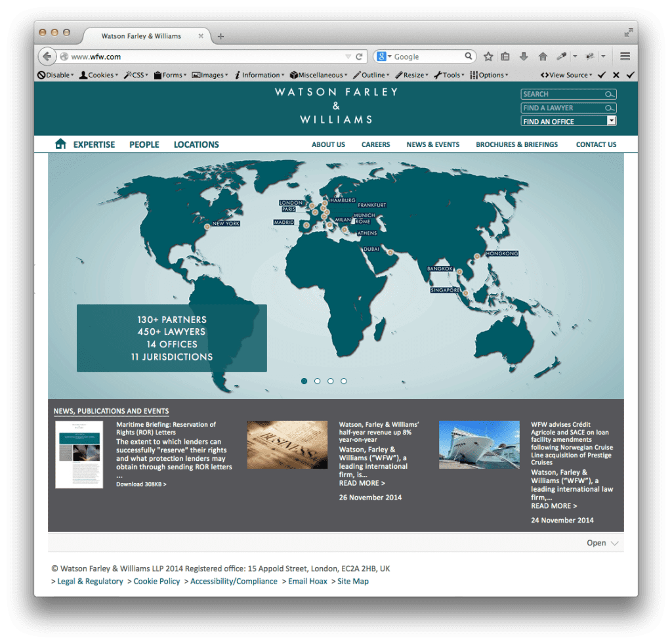This screenshot has width=672, height=644.
Task: Go to the browser home page icon
Action: (543, 56)
